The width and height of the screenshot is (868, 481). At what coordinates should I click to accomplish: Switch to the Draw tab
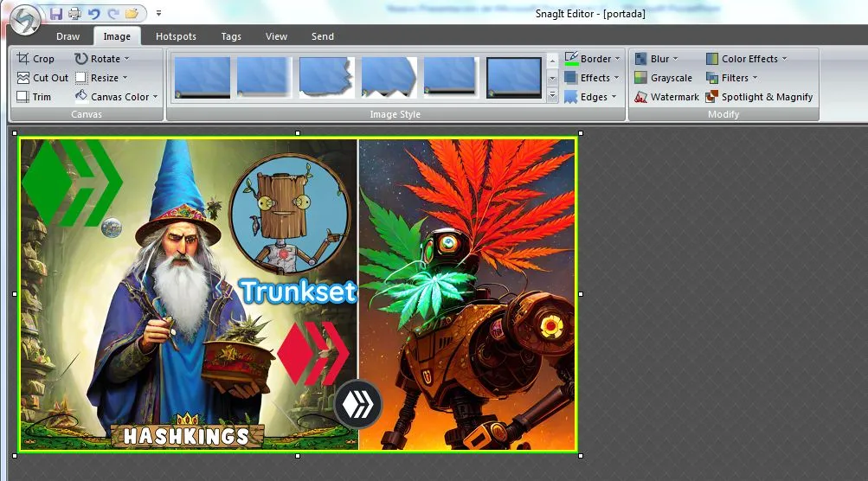point(68,36)
